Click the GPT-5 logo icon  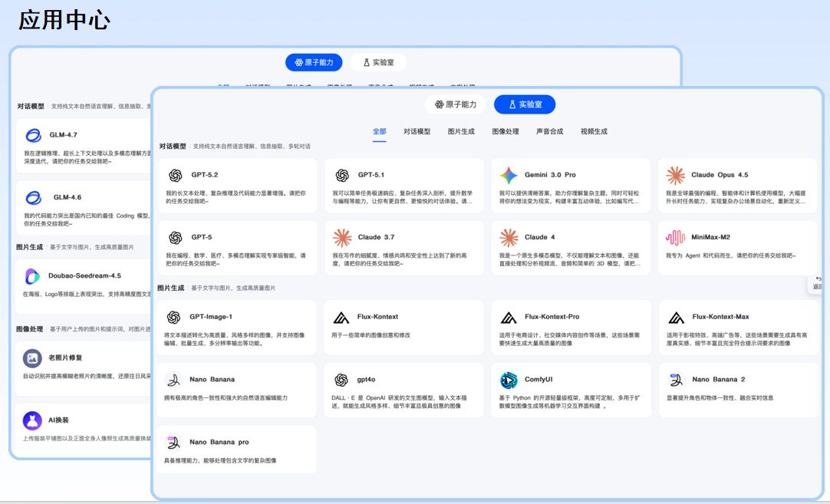175,238
